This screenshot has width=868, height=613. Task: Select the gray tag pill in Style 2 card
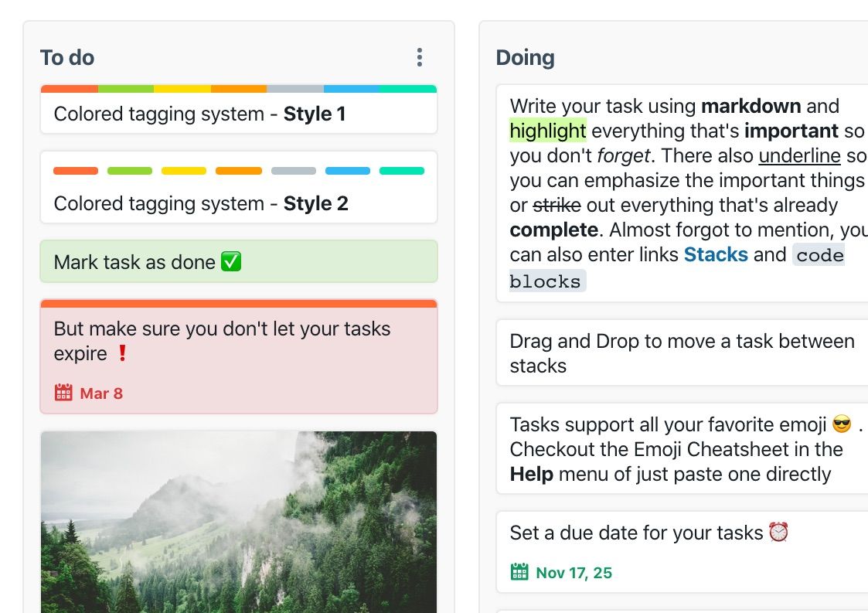[294, 171]
